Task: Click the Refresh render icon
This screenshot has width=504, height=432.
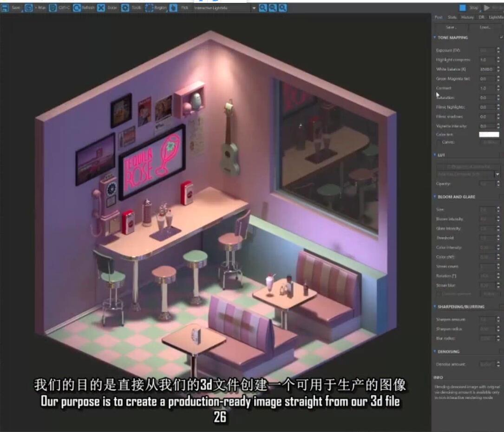Action: tap(77, 8)
